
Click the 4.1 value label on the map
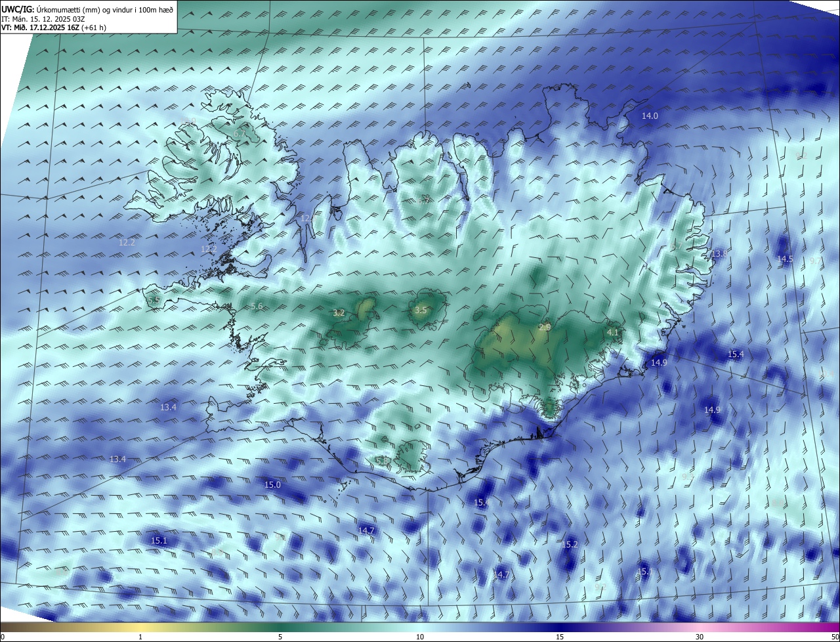[613, 333]
